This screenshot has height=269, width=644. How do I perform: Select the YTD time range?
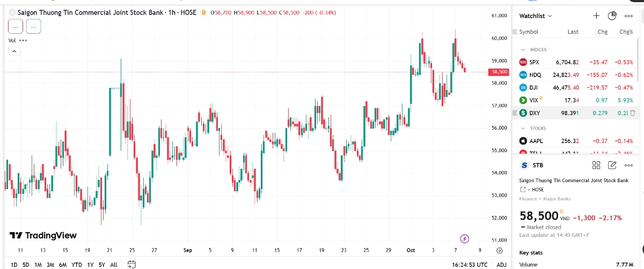coord(77,265)
